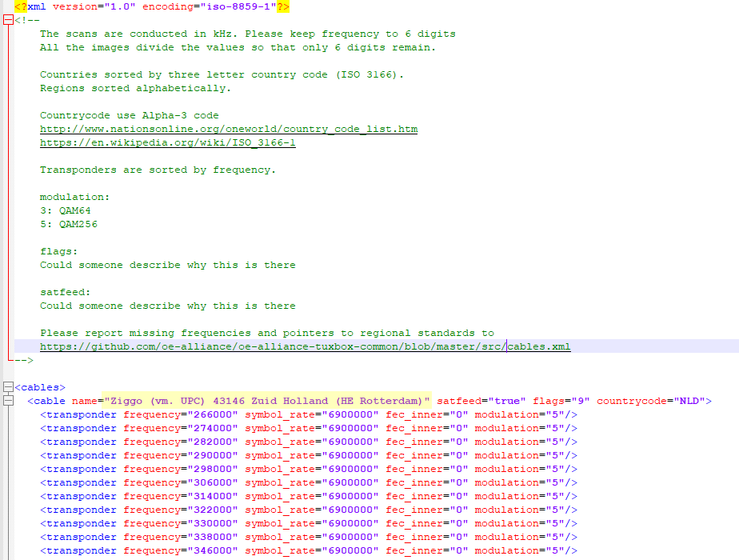Click the flags="9" attribute

(x=561, y=401)
